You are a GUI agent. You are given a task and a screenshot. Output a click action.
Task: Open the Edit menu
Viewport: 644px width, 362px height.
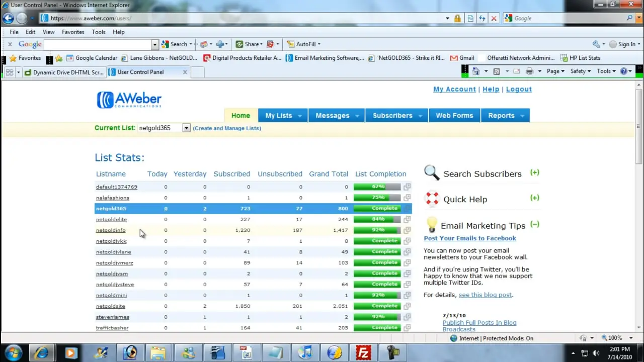31,32
